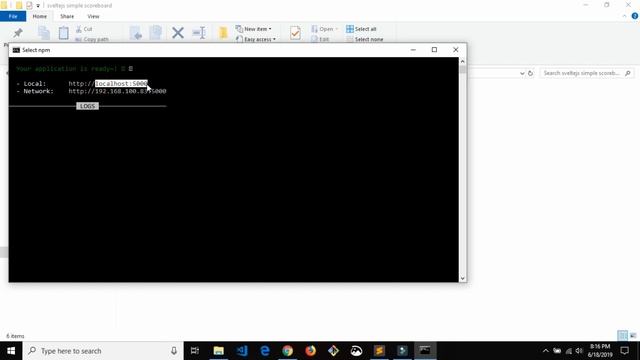Image resolution: width=640 pixels, height=360 pixels.
Task: Switch to the Home ribbon tab
Action: pyautogui.click(x=40, y=16)
